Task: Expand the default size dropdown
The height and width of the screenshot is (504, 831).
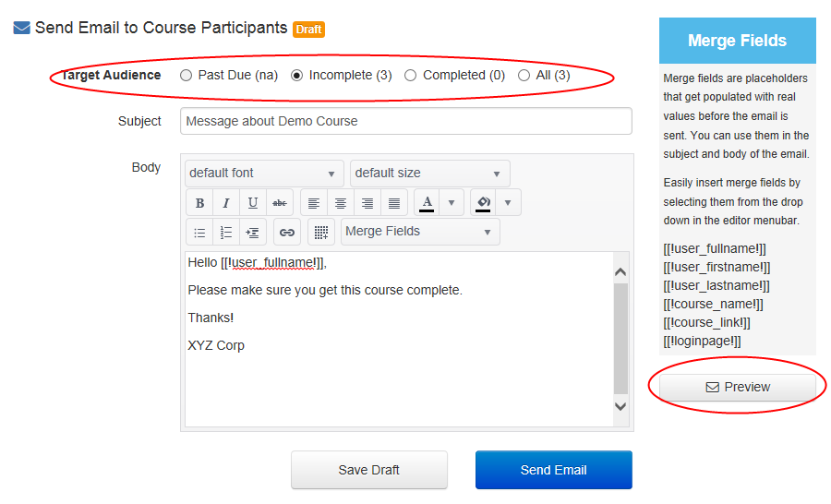Action: (x=429, y=174)
